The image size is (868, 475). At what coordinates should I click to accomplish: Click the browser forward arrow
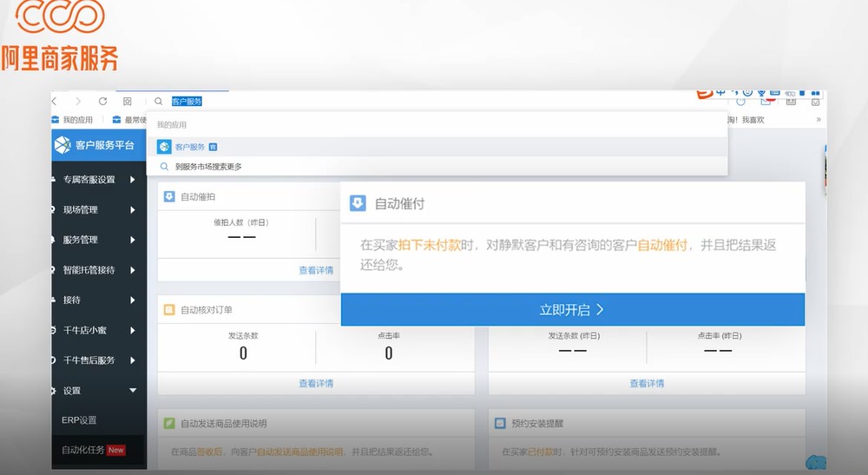[78, 102]
